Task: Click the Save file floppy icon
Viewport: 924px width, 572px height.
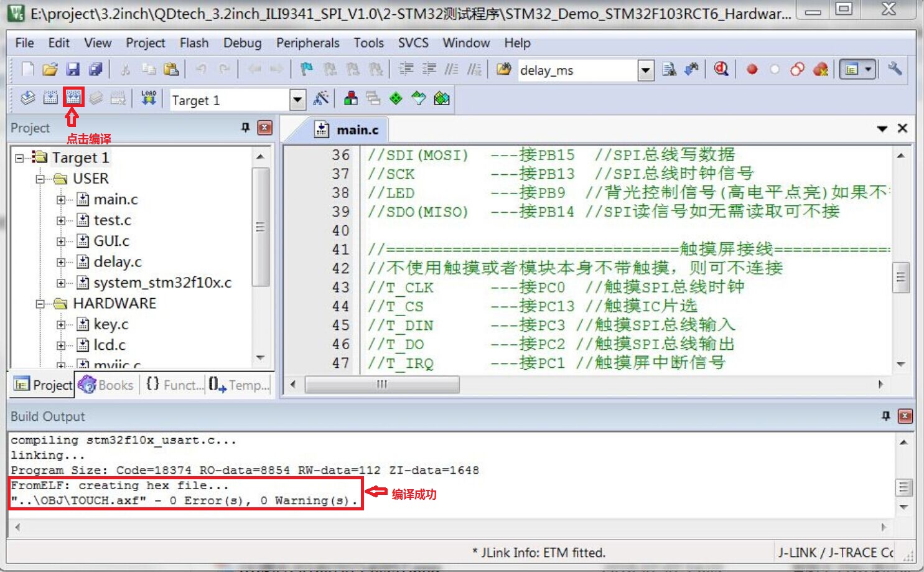Action: click(x=73, y=69)
